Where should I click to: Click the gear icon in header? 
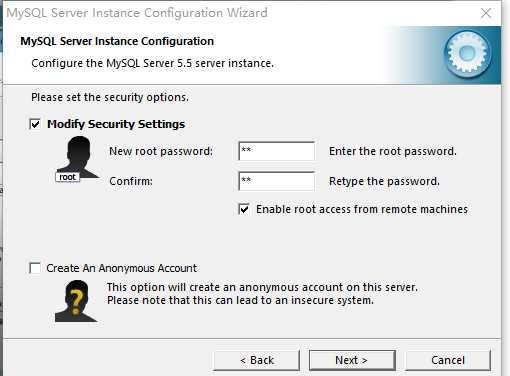[467, 53]
